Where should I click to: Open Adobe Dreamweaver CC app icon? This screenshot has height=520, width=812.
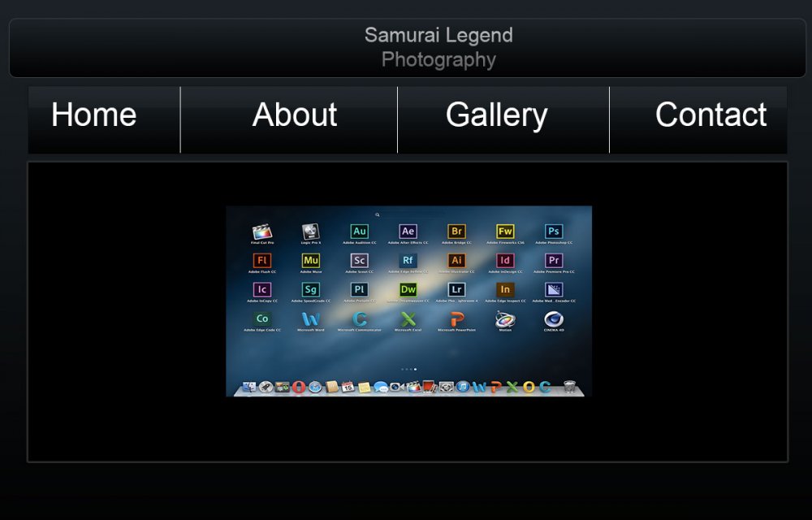408,290
